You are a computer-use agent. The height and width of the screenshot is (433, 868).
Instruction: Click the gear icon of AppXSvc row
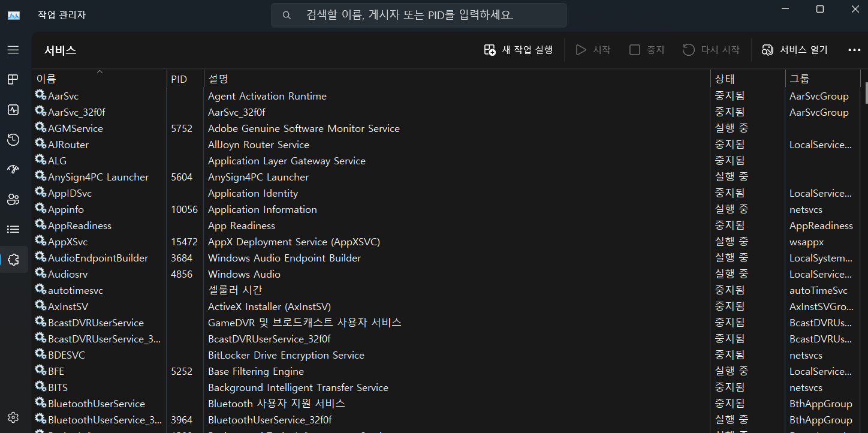[40, 241]
